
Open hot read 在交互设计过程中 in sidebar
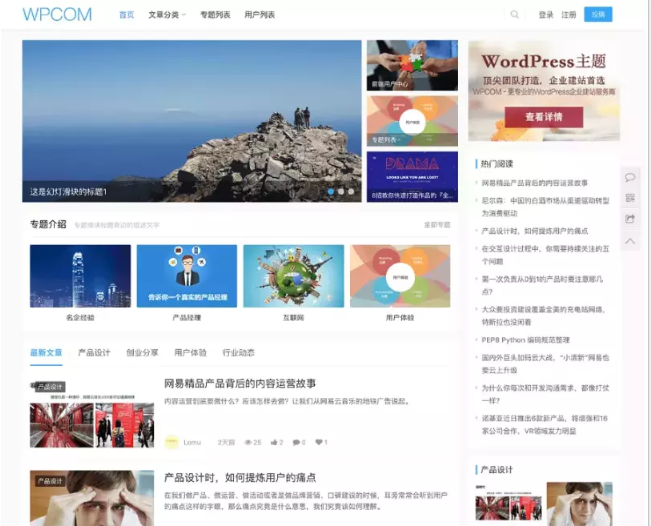[x=545, y=255]
